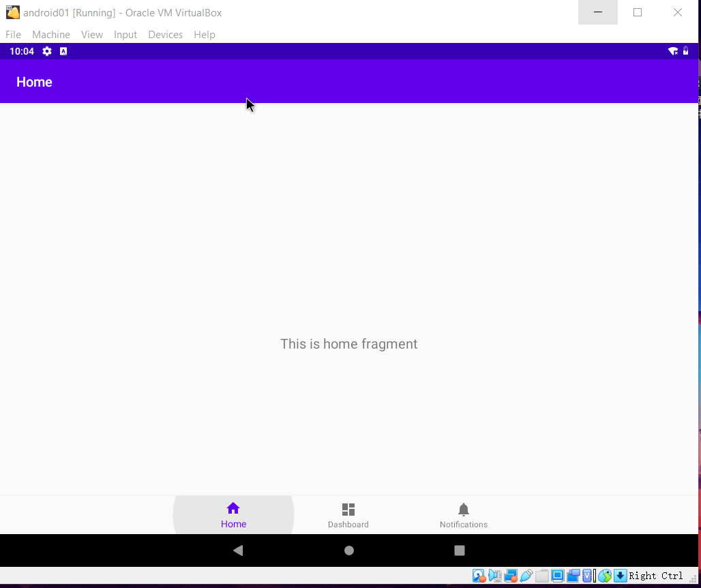The width and height of the screenshot is (701, 588).
Task: Click the keyboard capture arrow indicator
Action: click(x=620, y=576)
